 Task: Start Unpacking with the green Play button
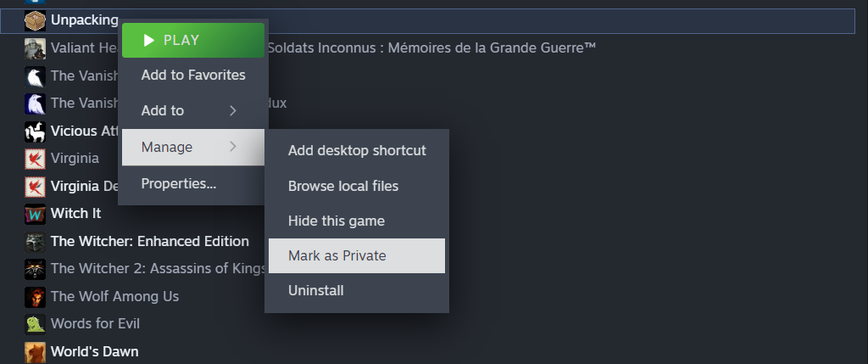193,40
